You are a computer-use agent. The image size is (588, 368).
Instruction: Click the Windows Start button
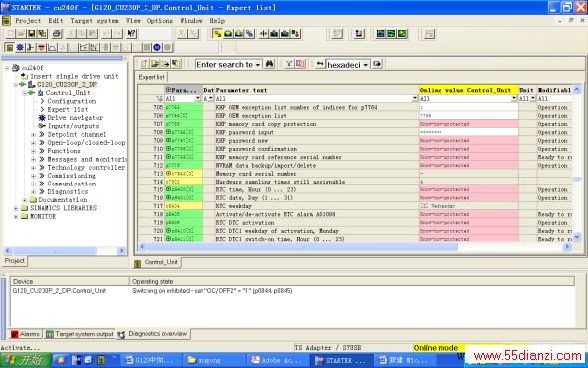(26, 360)
